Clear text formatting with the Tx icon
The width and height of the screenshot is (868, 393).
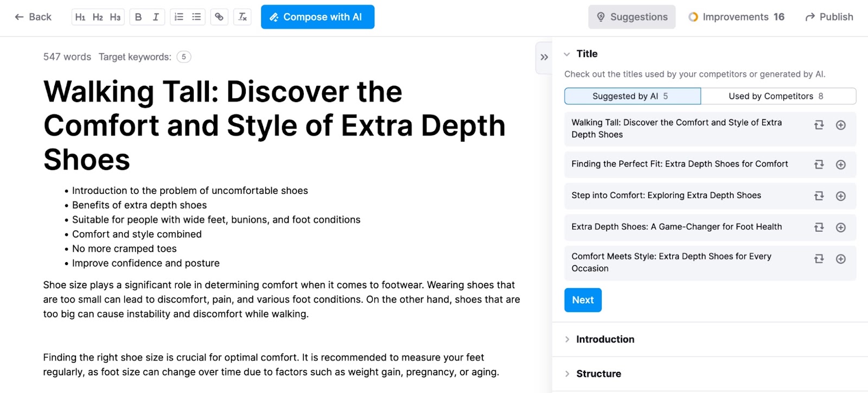click(242, 17)
